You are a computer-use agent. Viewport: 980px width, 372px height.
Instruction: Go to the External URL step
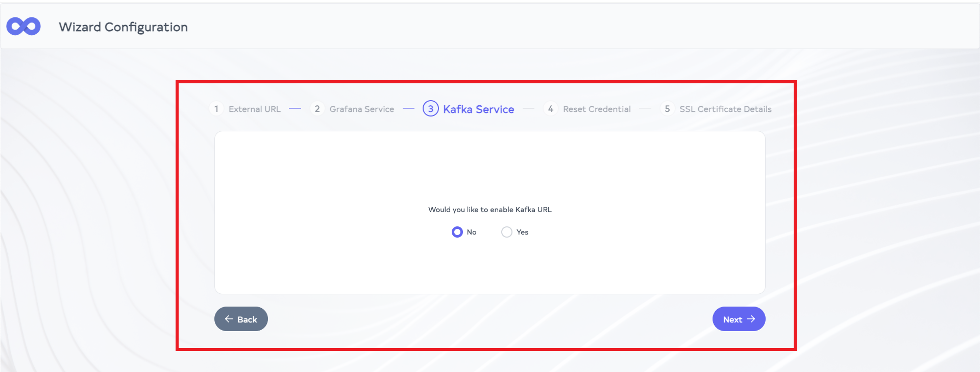pyautogui.click(x=254, y=109)
